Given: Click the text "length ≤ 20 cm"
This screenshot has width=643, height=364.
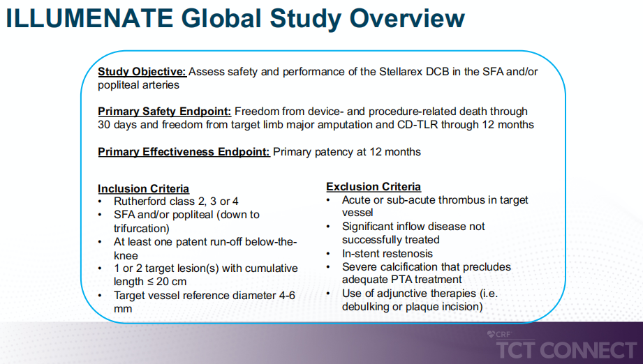Looking at the screenshot, I should pyautogui.click(x=150, y=282).
